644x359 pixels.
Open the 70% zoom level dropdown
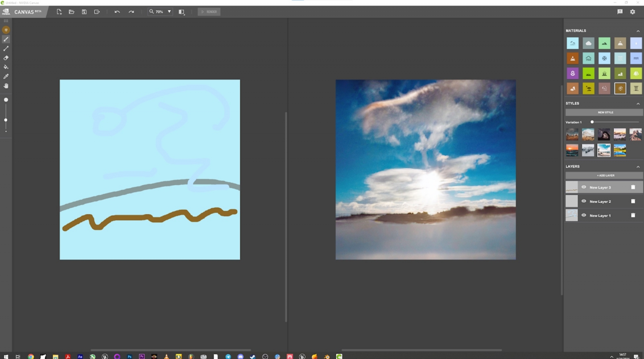169,12
